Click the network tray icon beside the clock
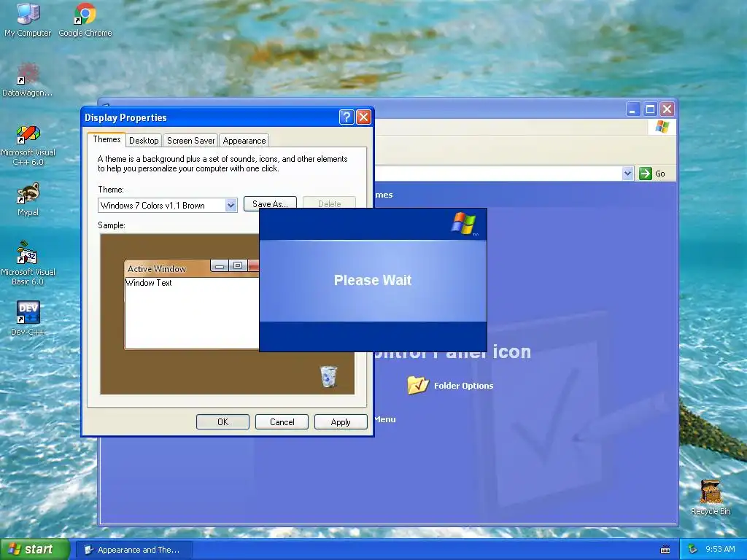747x560 pixels. [693, 550]
